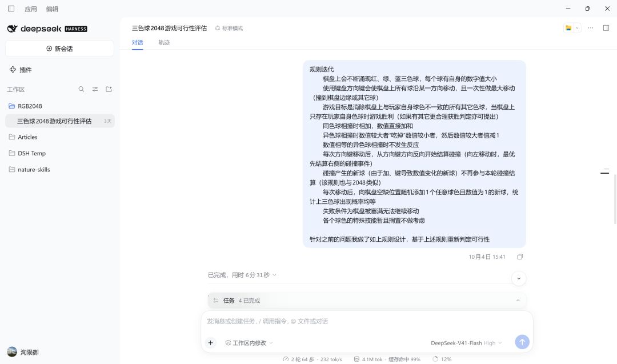The image size is (617, 364).
Task: Click the HARNESS badge
Action: pyautogui.click(x=76, y=29)
